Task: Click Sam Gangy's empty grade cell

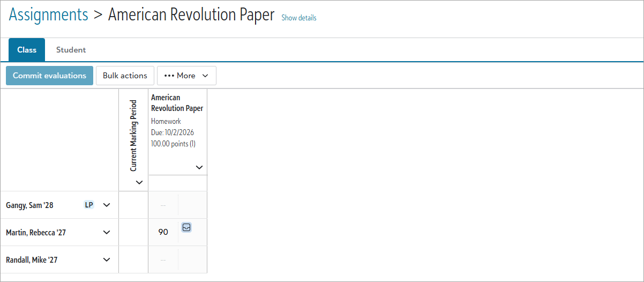Action: [x=163, y=205]
